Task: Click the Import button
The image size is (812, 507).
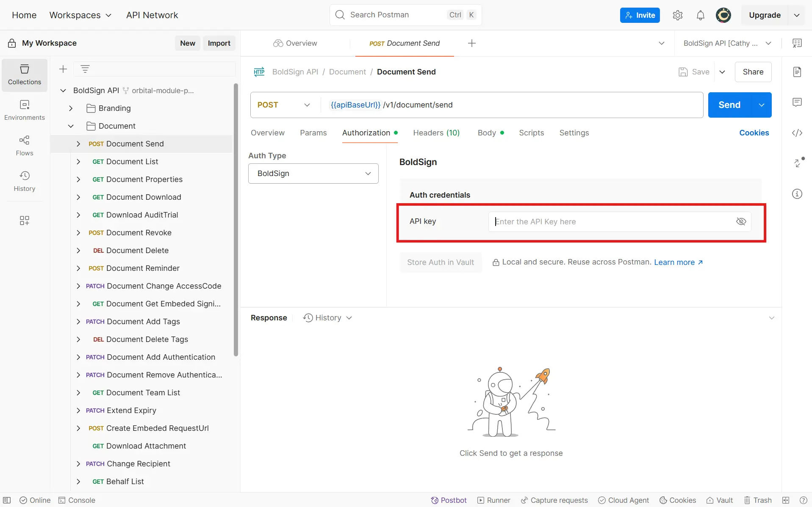Action: (x=219, y=43)
